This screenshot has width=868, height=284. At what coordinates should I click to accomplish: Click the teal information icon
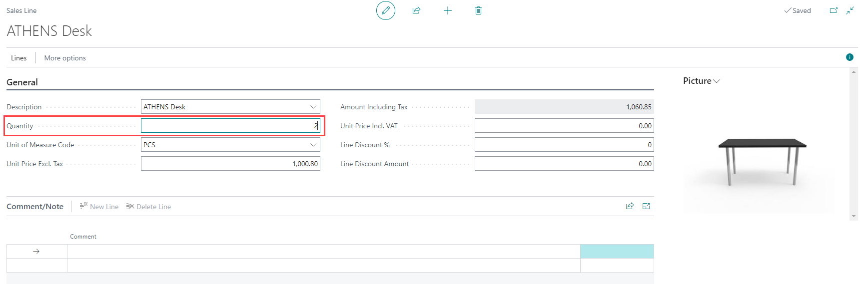coord(850,57)
